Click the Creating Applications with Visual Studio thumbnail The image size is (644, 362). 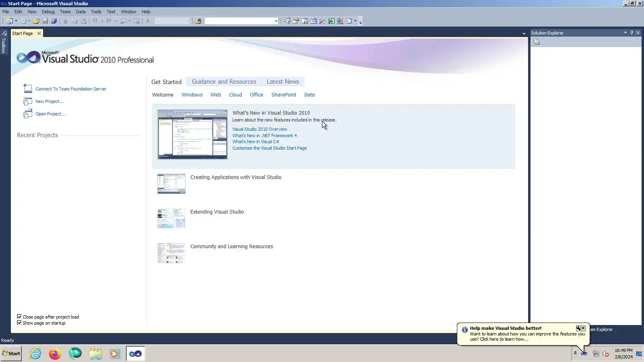pos(171,184)
